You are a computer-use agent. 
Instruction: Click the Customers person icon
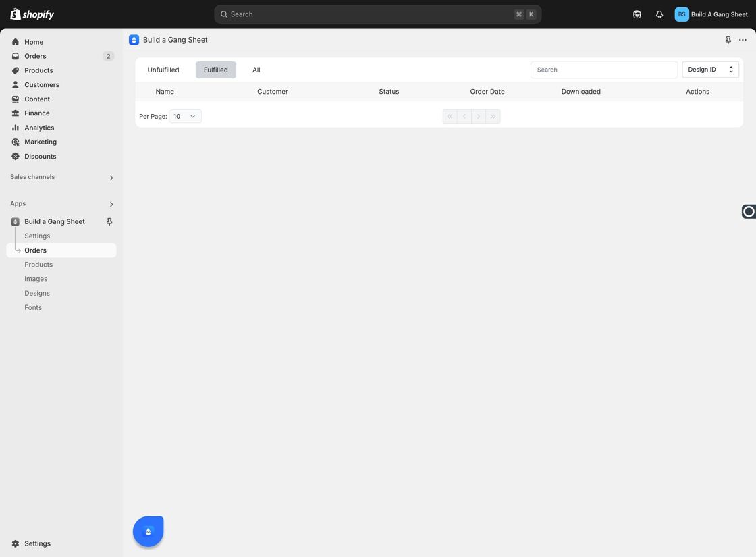point(16,85)
